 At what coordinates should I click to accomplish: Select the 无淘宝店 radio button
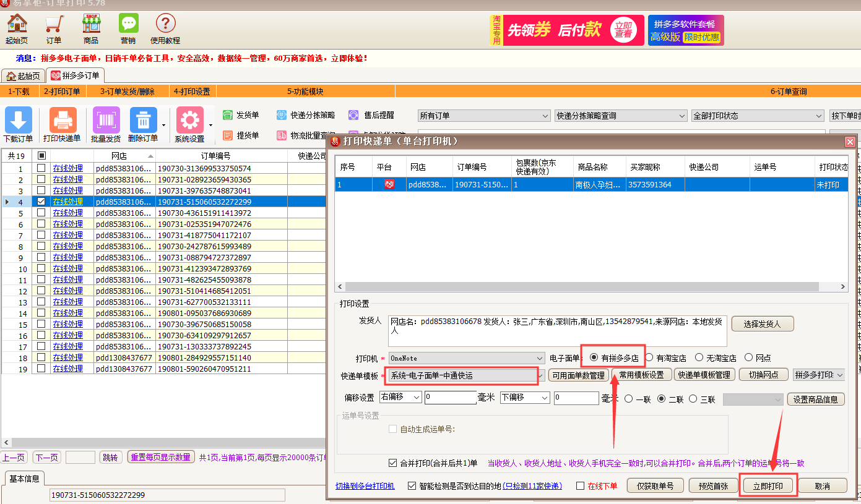point(699,357)
